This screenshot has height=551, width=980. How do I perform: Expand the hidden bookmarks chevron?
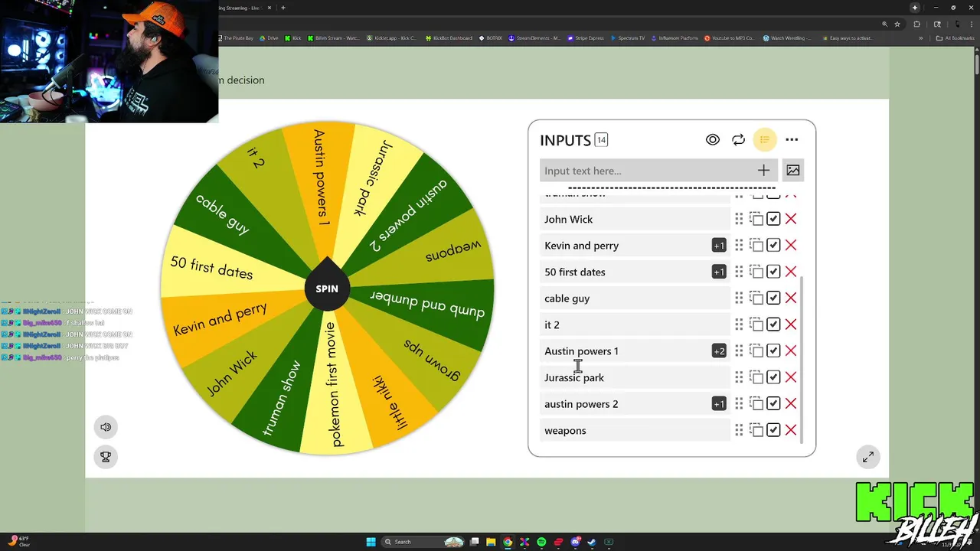921,37
